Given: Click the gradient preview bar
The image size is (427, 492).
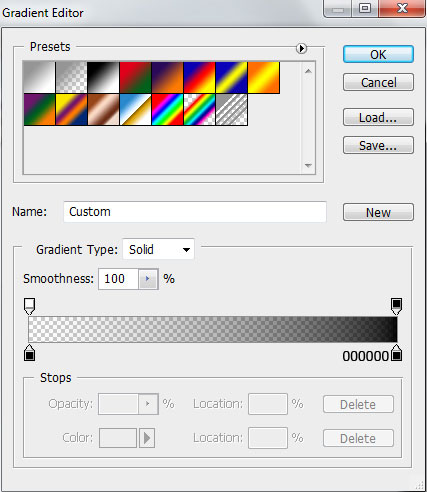Looking at the screenshot, I should coord(213,329).
